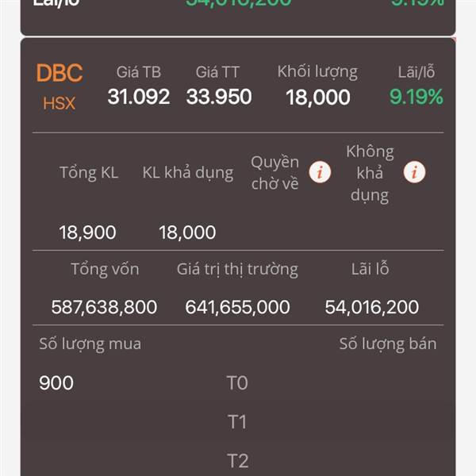
Task: Click the Số lượng bán column header
Action: coord(388,344)
